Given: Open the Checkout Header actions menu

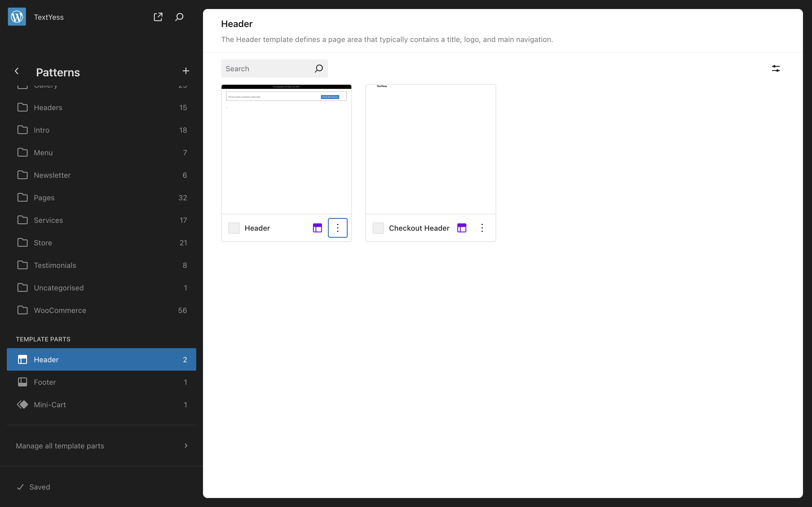Looking at the screenshot, I should point(482,228).
